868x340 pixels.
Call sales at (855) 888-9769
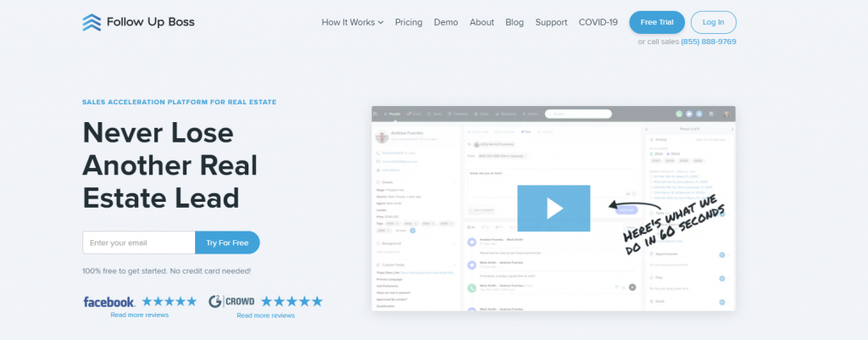click(x=708, y=42)
